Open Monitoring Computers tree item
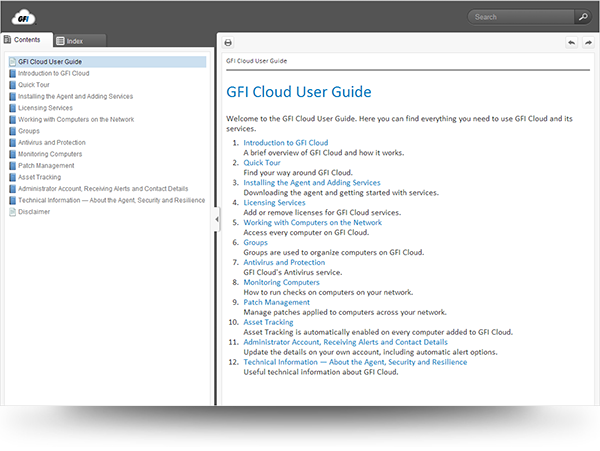The image size is (600, 451). pyautogui.click(x=50, y=154)
